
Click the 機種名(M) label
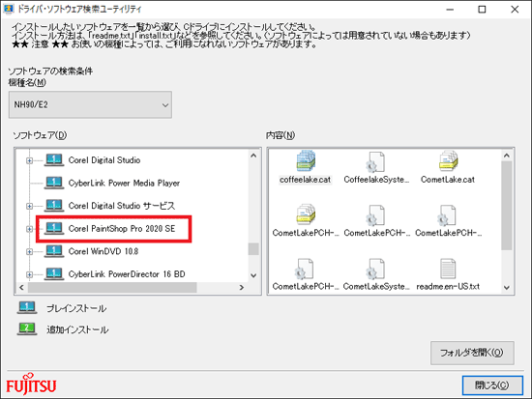click(x=27, y=82)
